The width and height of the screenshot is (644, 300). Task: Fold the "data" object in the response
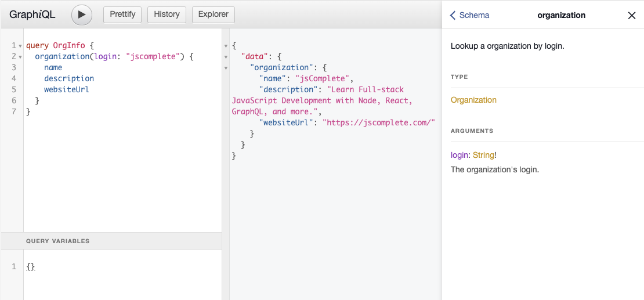(226, 57)
